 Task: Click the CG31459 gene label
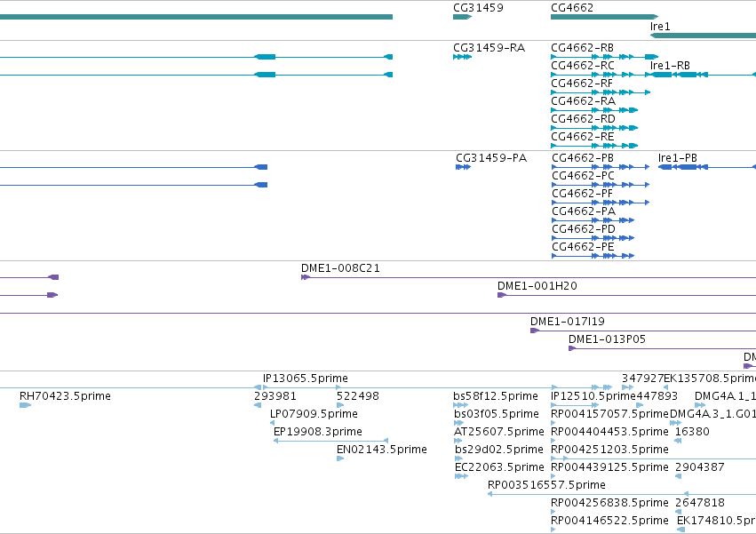pyautogui.click(x=478, y=8)
